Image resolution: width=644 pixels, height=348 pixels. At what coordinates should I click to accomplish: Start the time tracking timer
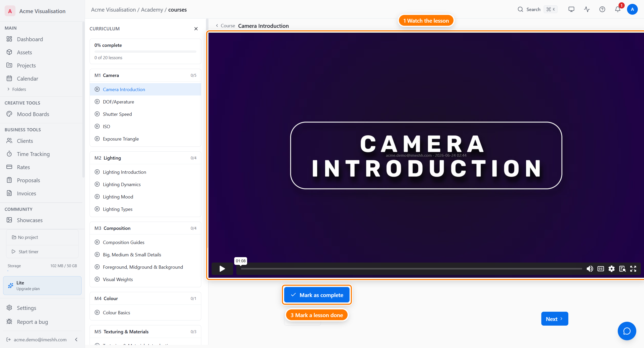42,252
